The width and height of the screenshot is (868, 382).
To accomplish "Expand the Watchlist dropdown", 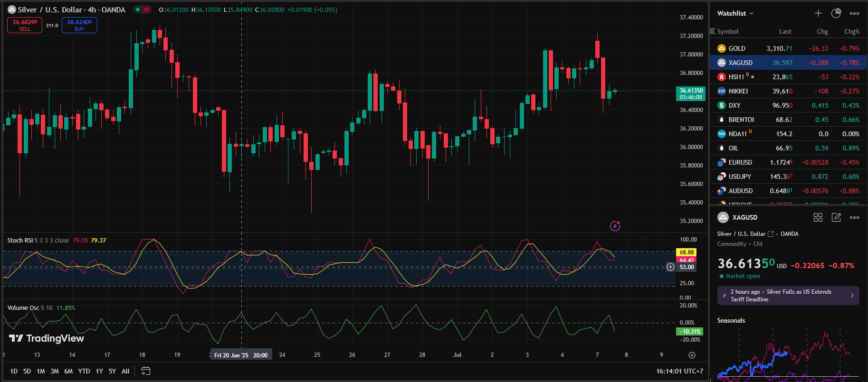I will [735, 13].
